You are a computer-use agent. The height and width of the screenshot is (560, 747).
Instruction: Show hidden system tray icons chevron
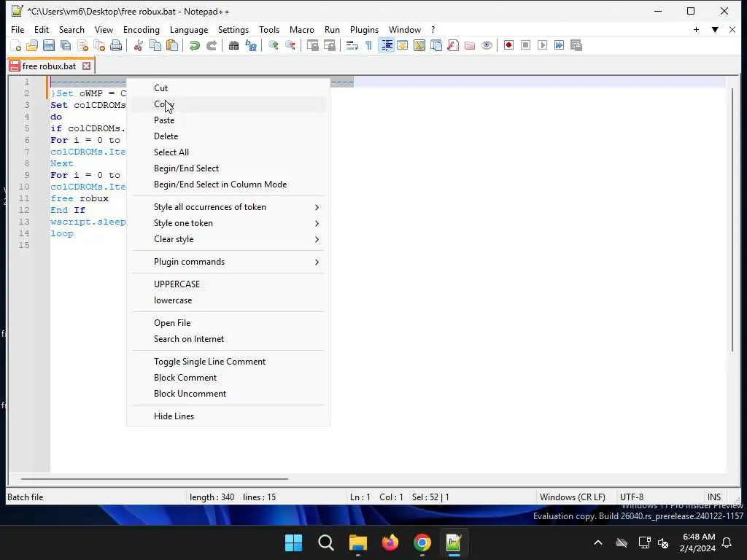pos(598,542)
